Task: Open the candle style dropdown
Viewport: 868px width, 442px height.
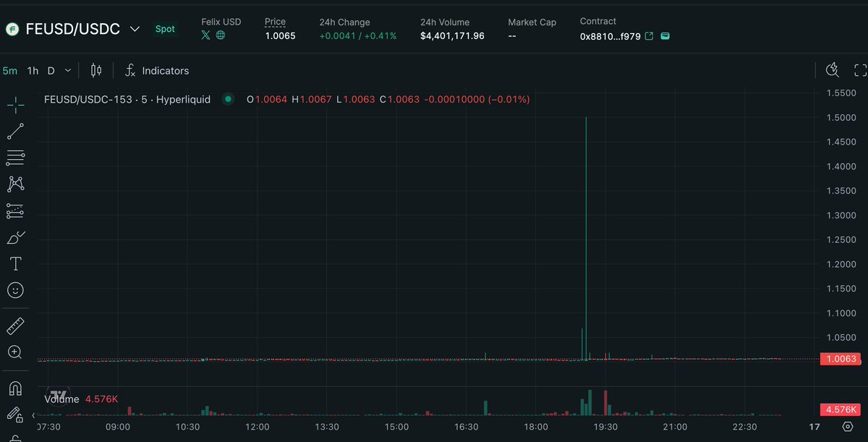Action: tap(96, 70)
